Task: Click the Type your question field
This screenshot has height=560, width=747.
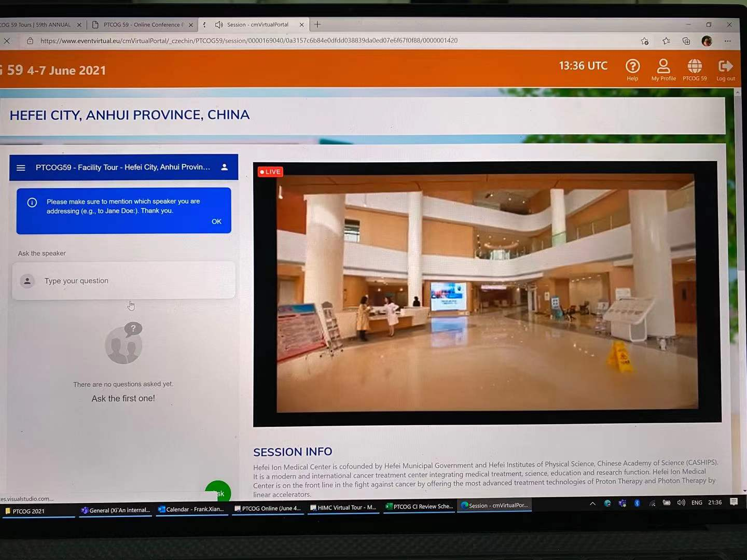Action: pos(123,281)
